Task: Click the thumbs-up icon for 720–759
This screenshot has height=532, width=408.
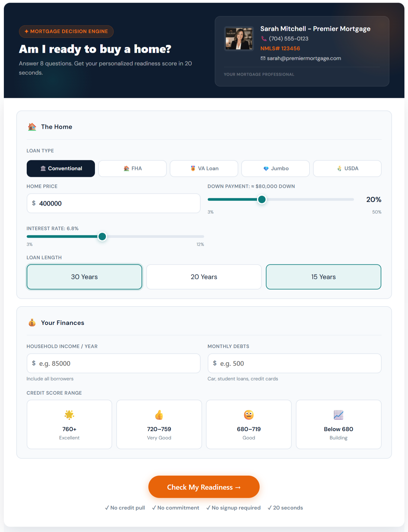Action: (159, 415)
